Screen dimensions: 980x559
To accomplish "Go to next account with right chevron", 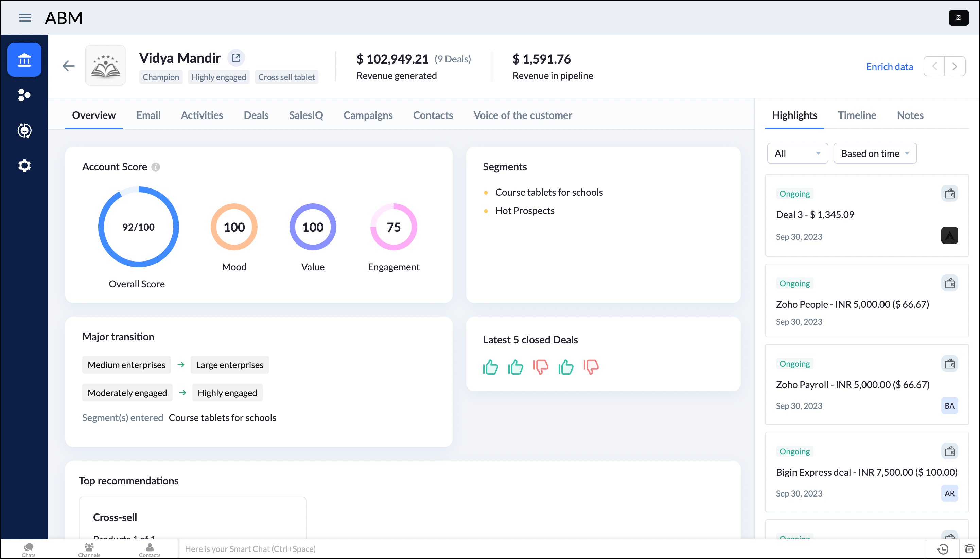I will 955,67.
